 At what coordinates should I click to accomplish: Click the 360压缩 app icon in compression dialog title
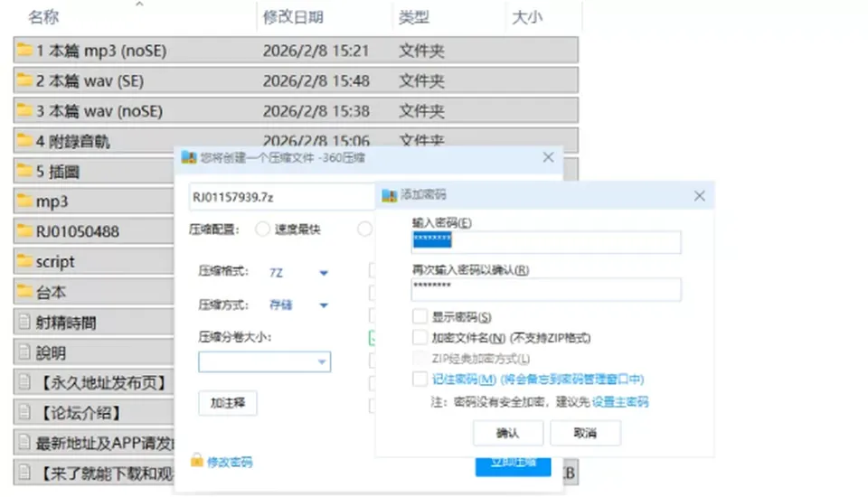coord(189,158)
